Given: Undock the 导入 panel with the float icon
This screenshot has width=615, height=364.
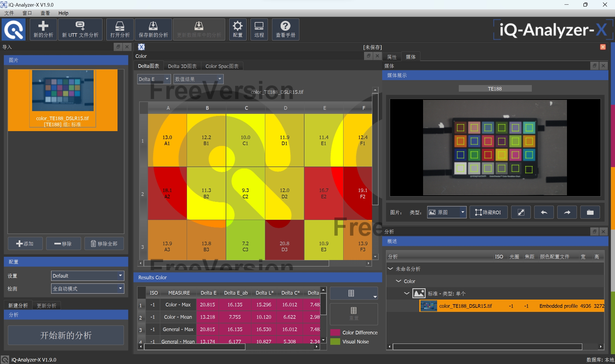Looking at the screenshot, I should coord(118,47).
